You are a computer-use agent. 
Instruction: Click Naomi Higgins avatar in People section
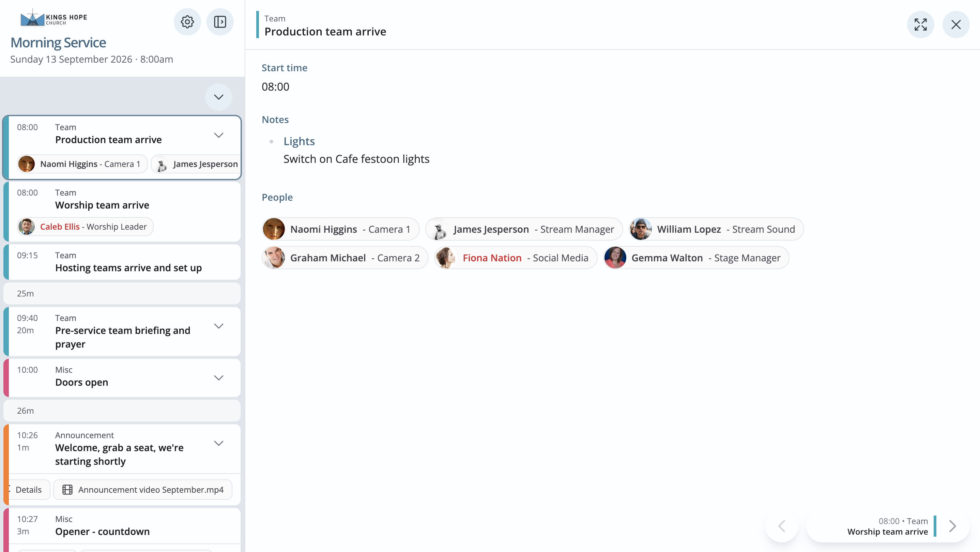(274, 229)
